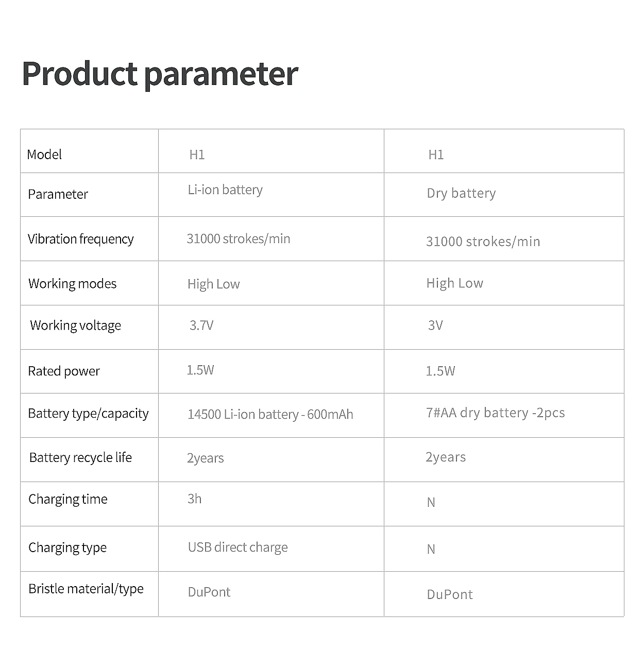Select the "7#AA dry battery -2pcs" cell
Viewport: 644px width, 668px height.
point(495,413)
